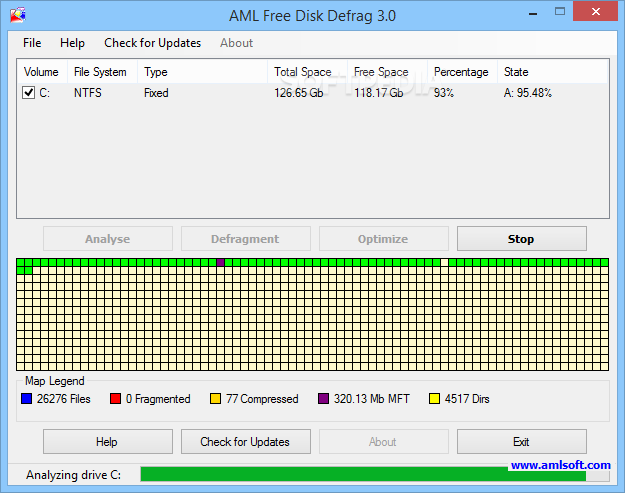Sort by the Percentage column header
This screenshot has height=493, width=625.
(x=462, y=72)
